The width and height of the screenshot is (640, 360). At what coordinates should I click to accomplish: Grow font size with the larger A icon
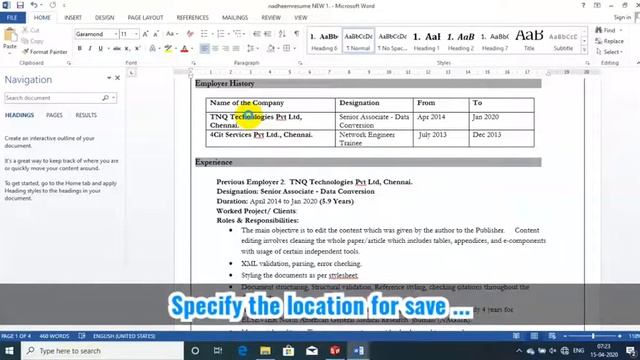pos(146,34)
